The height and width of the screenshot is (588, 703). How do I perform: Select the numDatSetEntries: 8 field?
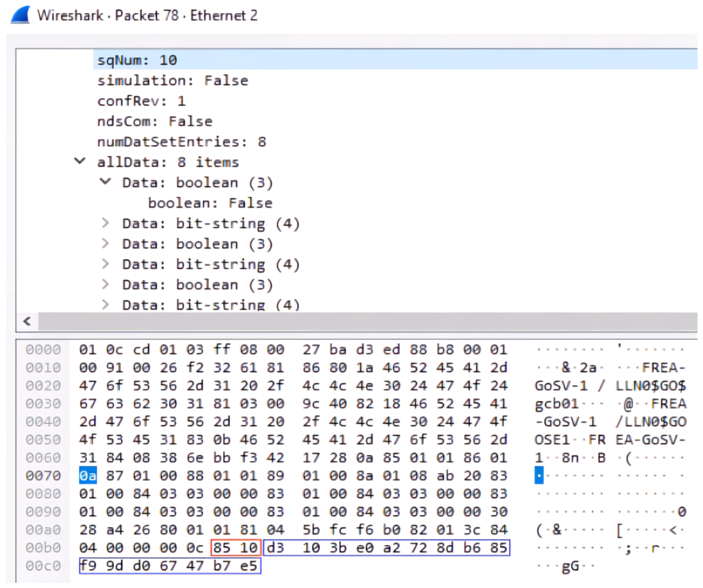(181, 142)
